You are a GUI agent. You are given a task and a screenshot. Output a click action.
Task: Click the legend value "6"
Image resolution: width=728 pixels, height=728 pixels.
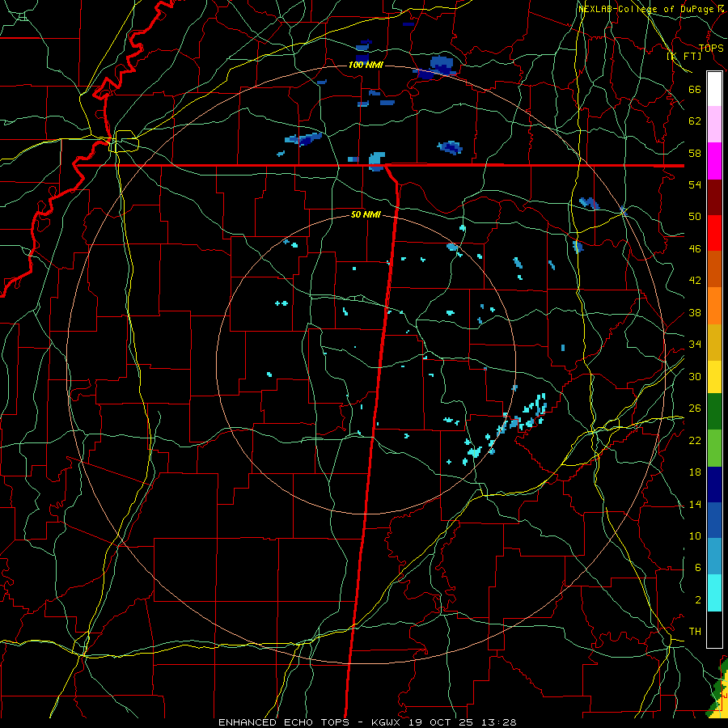coord(697,568)
